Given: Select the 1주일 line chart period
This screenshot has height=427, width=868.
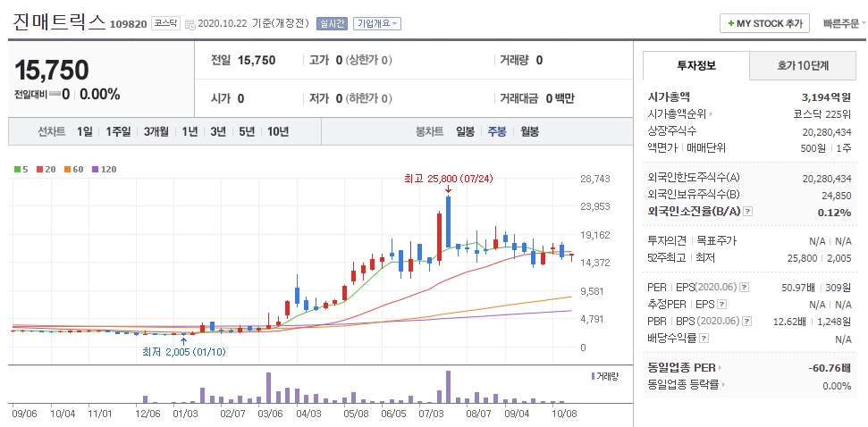Looking at the screenshot, I should click(x=118, y=131).
